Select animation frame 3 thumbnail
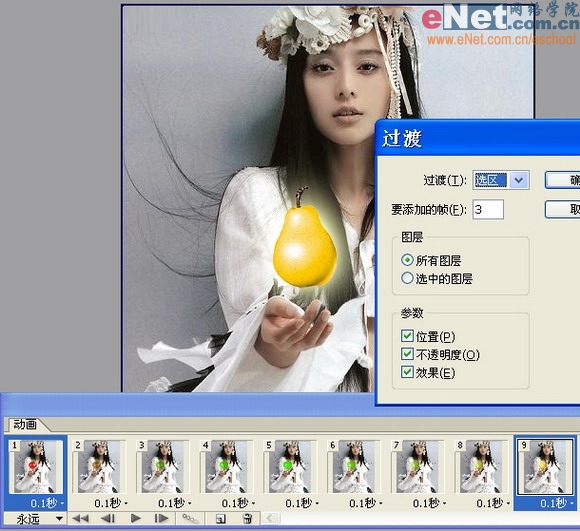This screenshot has height=531, width=580. [163, 467]
